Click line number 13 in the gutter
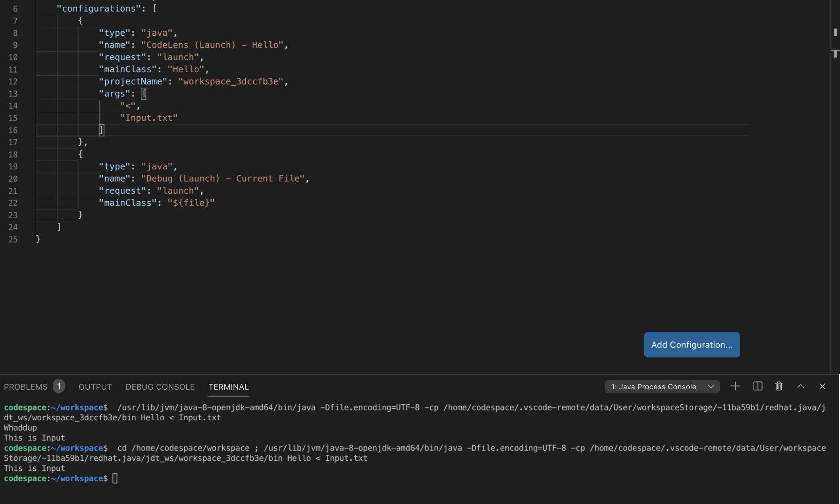 click(x=13, y=94)
